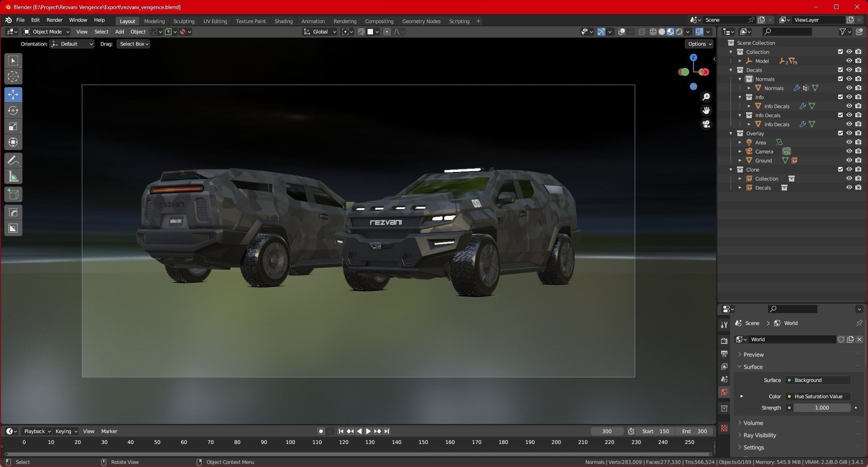Open the viewport Add menu
This screenshot has width=868, height=467.
click(x=119, y=32)
